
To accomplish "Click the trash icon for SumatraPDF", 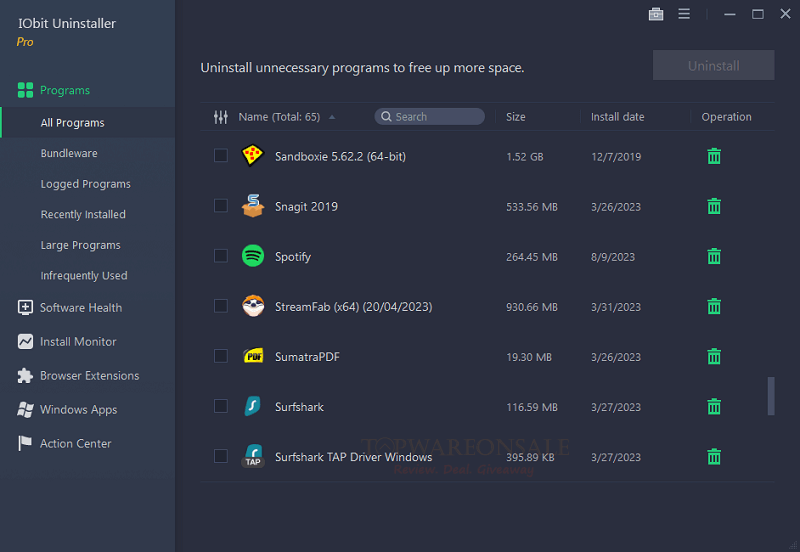I will [714, 356].
